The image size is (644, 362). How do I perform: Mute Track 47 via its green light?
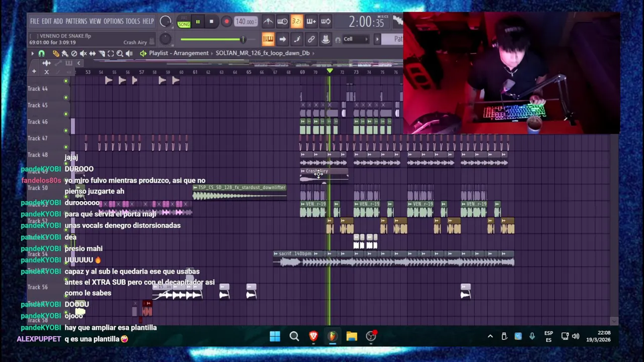pyautogui.click(x=66, y=147)
